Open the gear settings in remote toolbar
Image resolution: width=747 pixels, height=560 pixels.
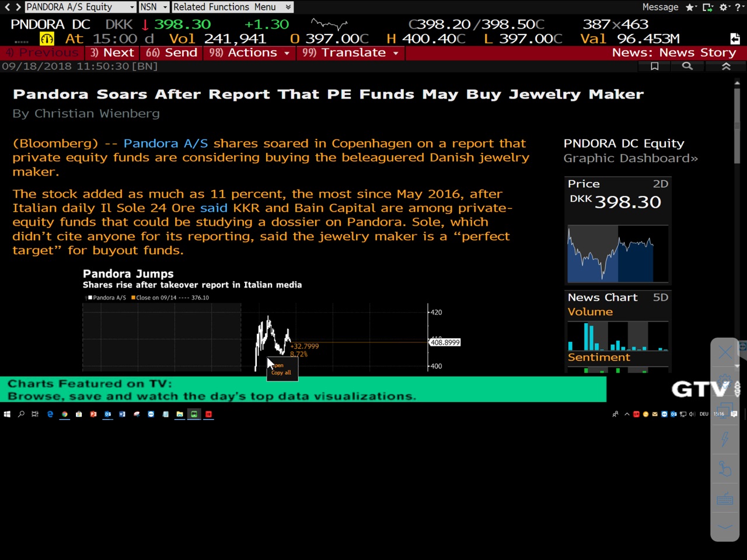point(725,380)
